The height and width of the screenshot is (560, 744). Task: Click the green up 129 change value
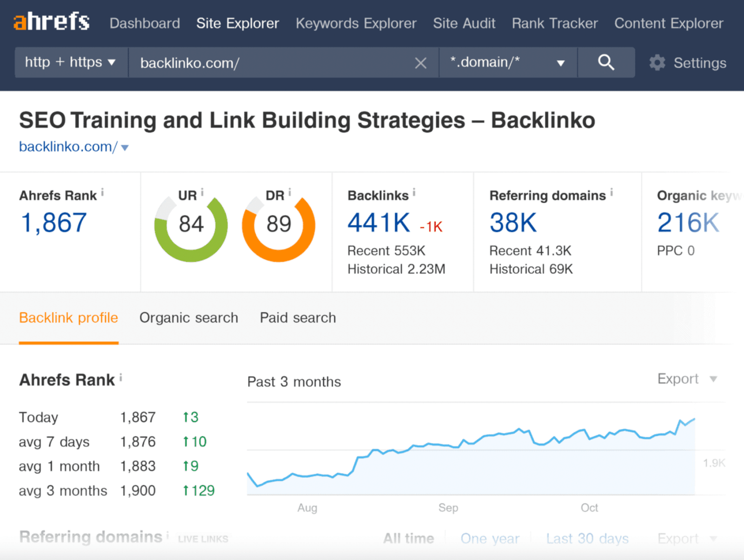199,491
